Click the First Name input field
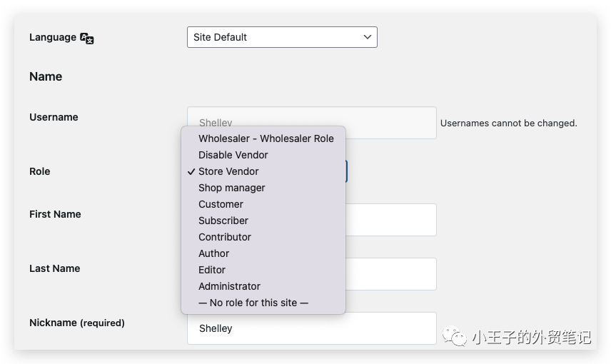This screenshot has width=611, height=364. tap(391, 220)
